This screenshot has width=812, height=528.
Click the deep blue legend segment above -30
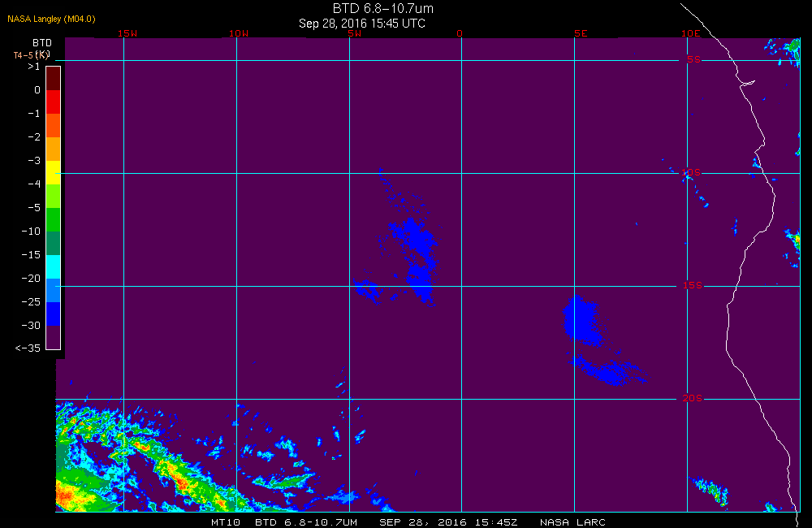pos(54,314)
